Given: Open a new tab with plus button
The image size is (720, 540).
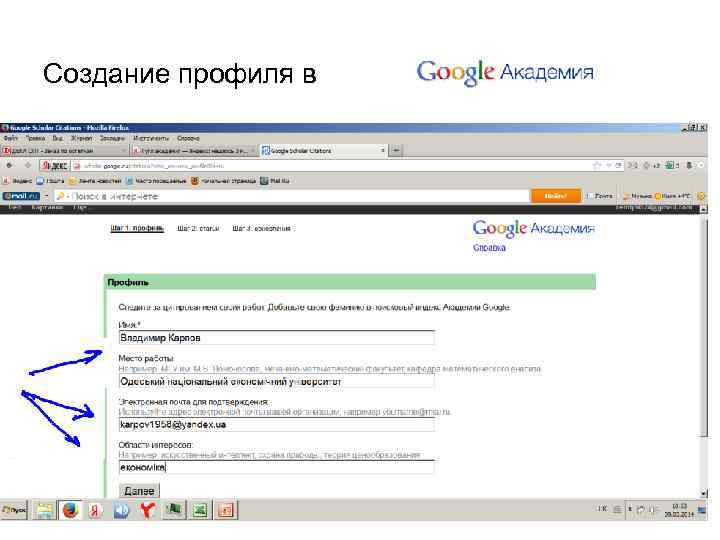Looking at the screenshot, I should 397,151.
